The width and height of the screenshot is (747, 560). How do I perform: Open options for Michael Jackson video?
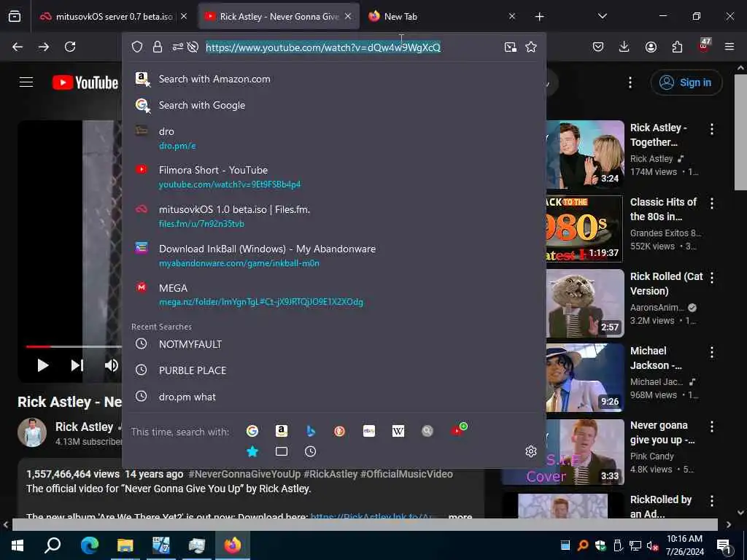[712, 352]
